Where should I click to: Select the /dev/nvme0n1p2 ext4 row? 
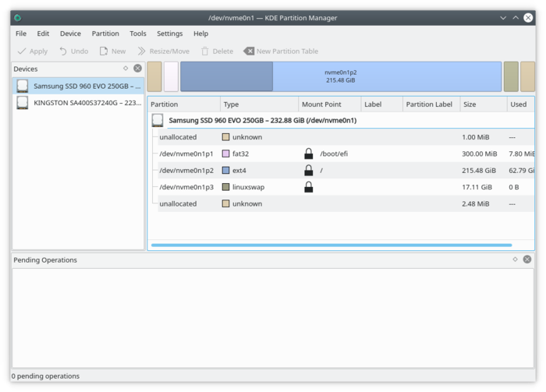pos(186,170)
